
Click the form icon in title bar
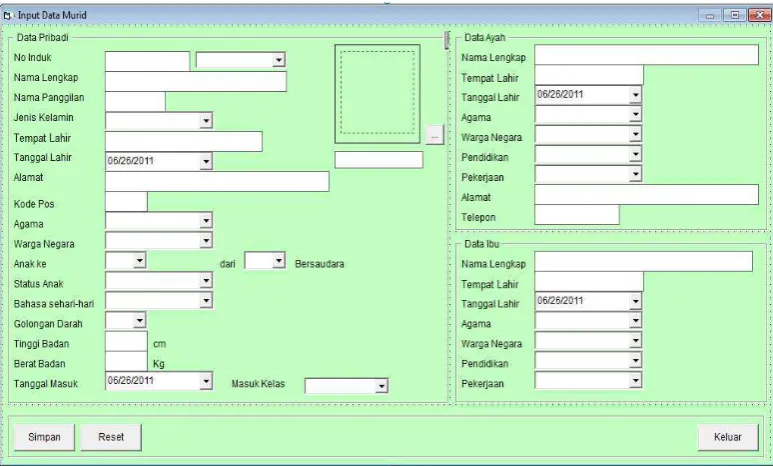[7, 16]
